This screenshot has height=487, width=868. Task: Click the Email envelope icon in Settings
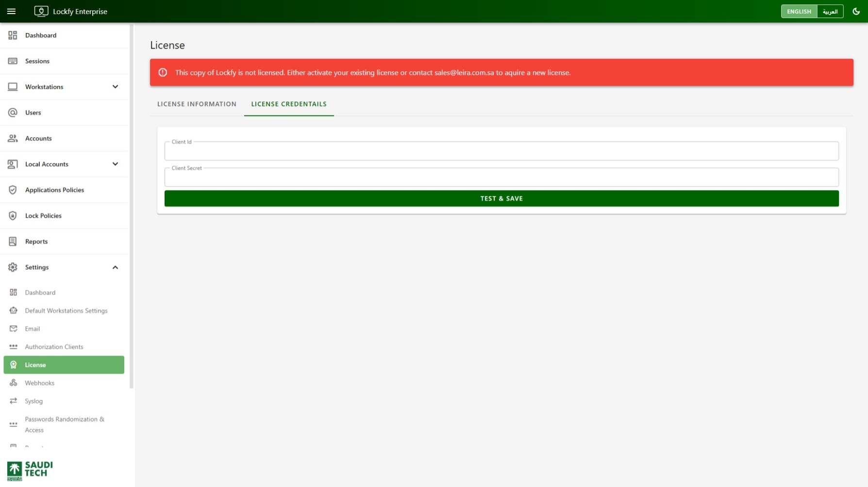[14, 329]
